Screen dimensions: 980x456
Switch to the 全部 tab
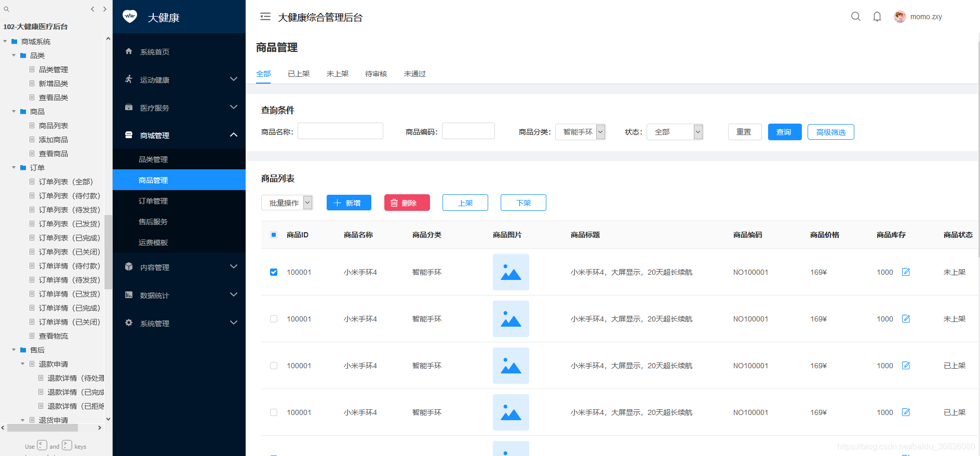tap(263, 74)
